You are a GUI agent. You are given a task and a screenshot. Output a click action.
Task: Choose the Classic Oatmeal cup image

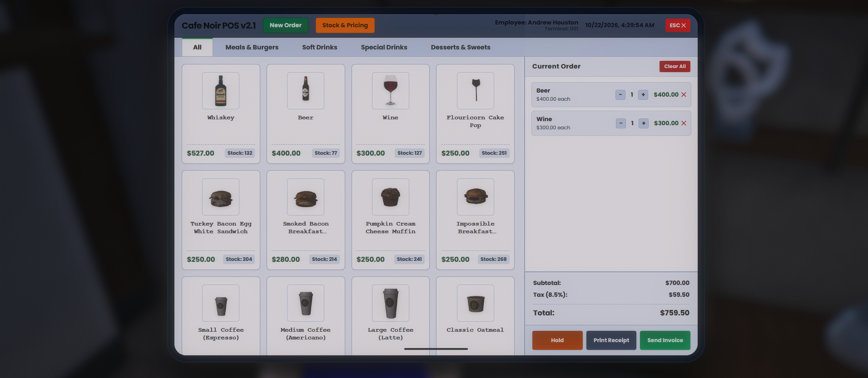[476, 303]
